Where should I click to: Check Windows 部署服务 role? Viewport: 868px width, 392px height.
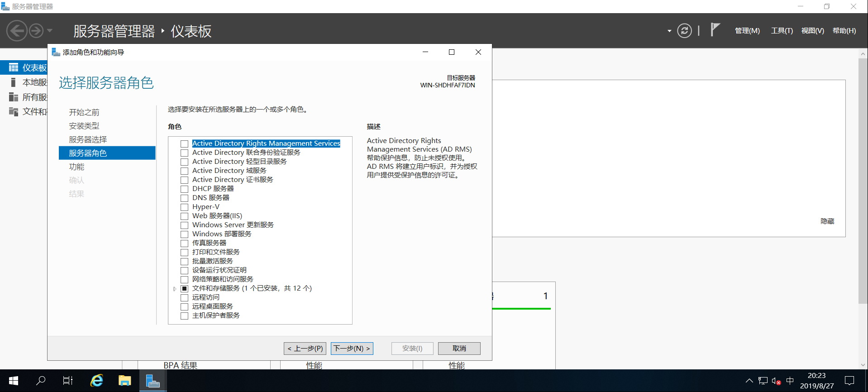point(184,234)
